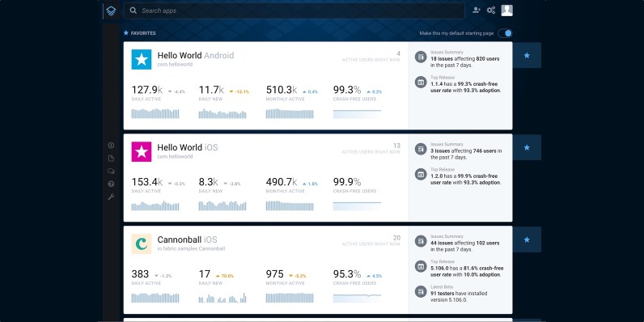The width and height of the screenshot is (644, 322).
Task: Open the 1.1.4 top release details
Action: 466,87
